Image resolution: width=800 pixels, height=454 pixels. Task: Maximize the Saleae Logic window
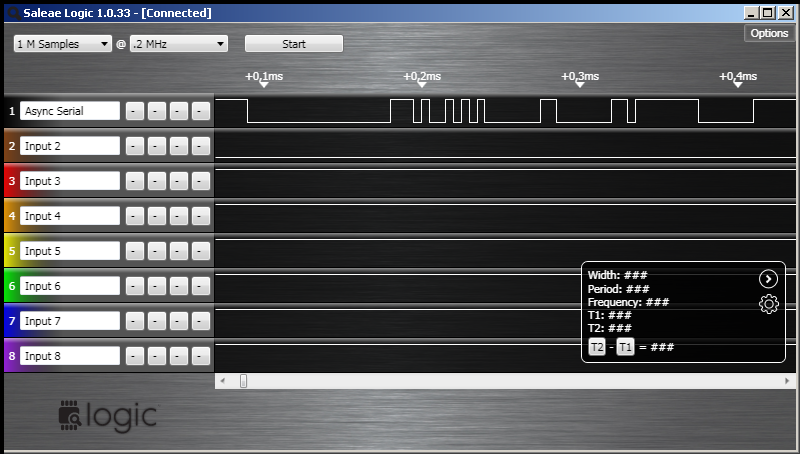(767, 13)
